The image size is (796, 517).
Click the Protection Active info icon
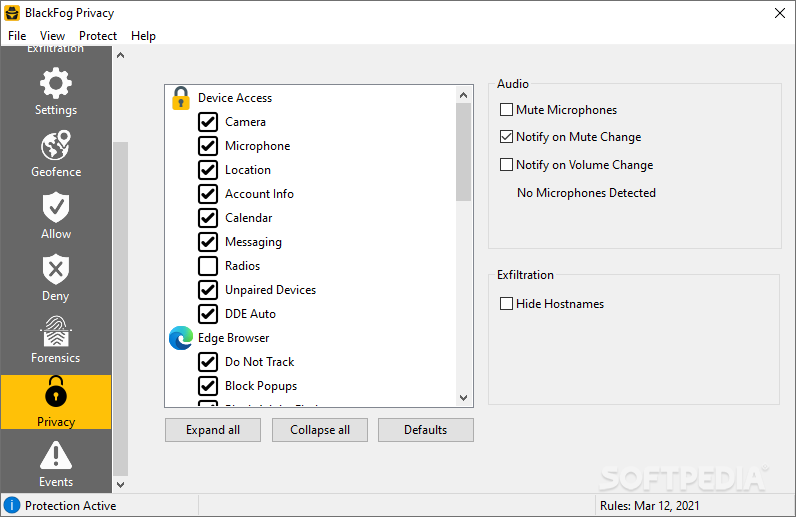click(x=12, y=505)
